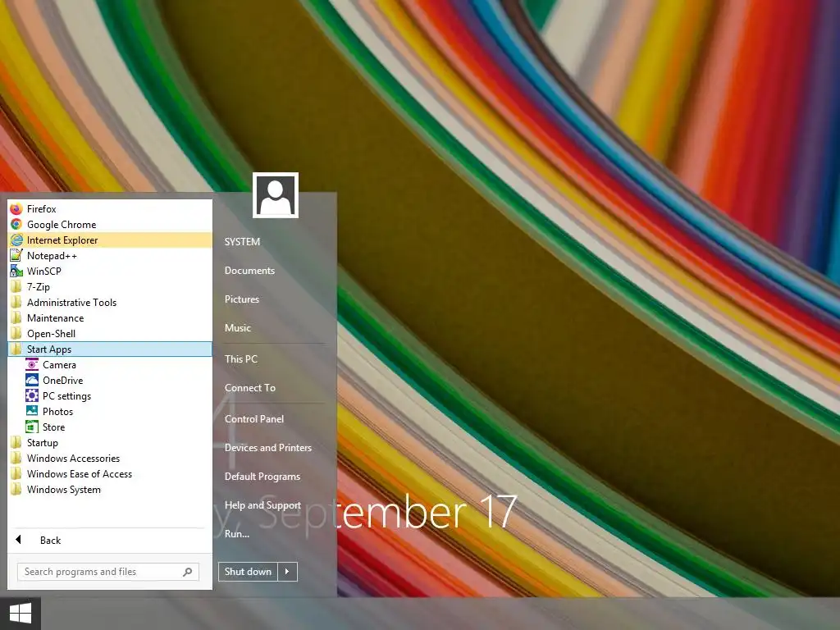
Task: Click the 7-Zip folder icon
Action: point(16,286)
